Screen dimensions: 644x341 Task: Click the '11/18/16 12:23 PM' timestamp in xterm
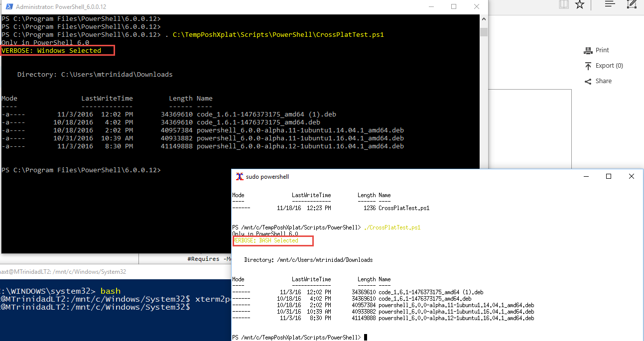[x=303, y=208]
